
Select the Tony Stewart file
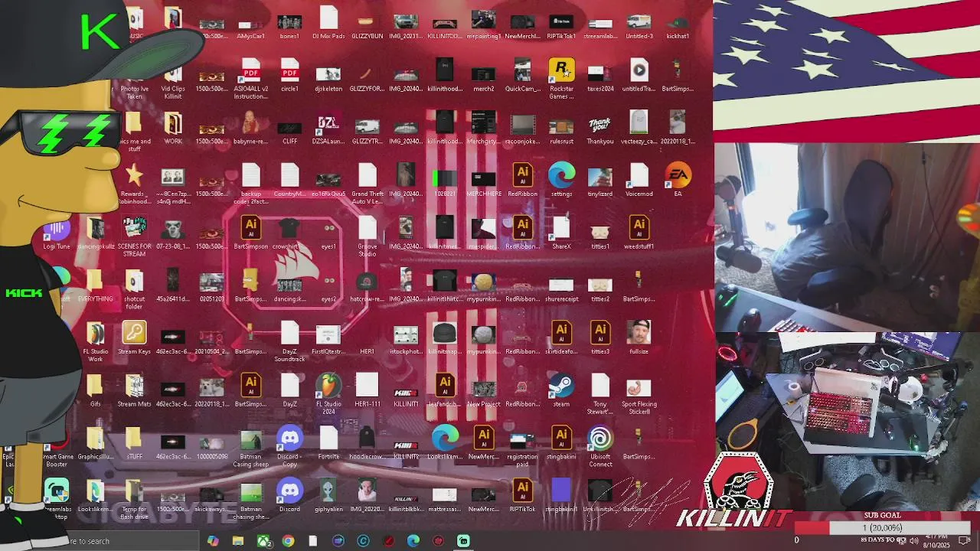coord(600,386)
